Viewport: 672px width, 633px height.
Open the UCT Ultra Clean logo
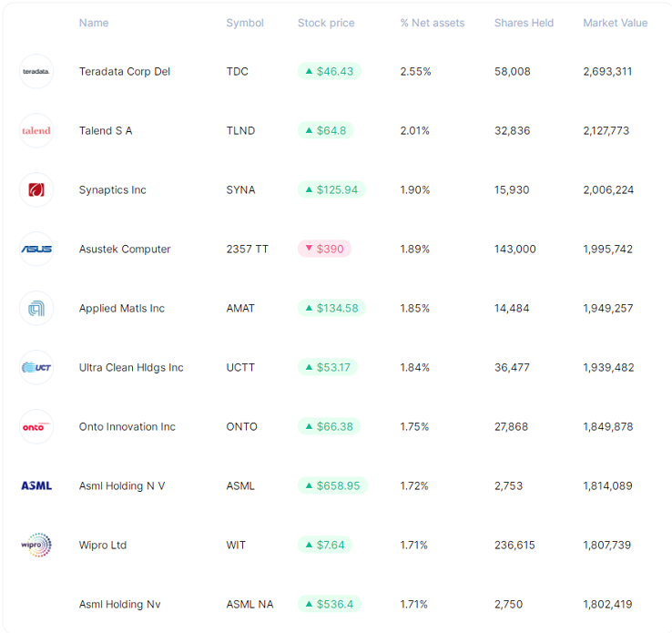tap(36, 367)
